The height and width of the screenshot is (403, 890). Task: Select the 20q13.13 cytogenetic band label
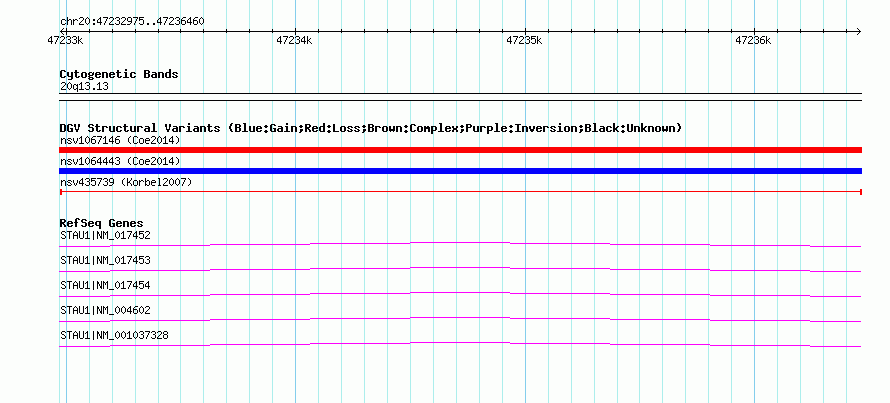coord(84,87)
